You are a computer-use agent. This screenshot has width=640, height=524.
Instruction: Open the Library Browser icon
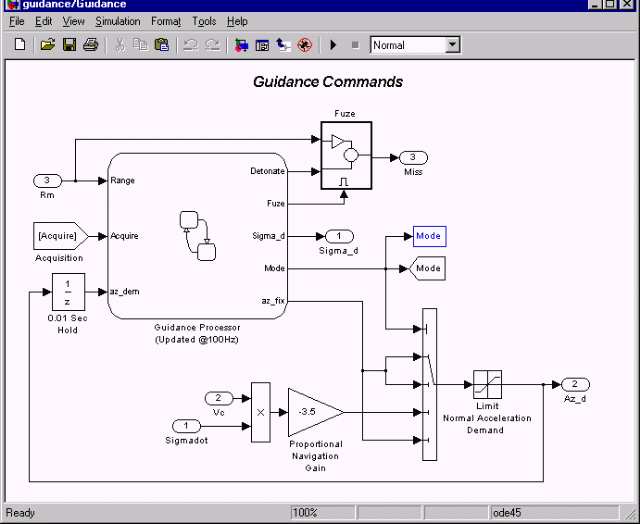point(241,44)
